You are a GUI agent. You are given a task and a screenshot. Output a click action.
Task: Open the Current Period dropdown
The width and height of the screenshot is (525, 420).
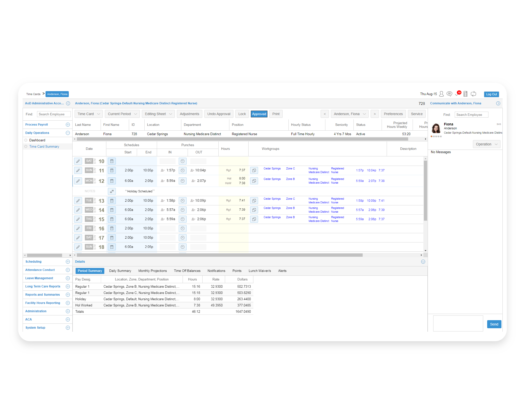click(x=122, y=114)
